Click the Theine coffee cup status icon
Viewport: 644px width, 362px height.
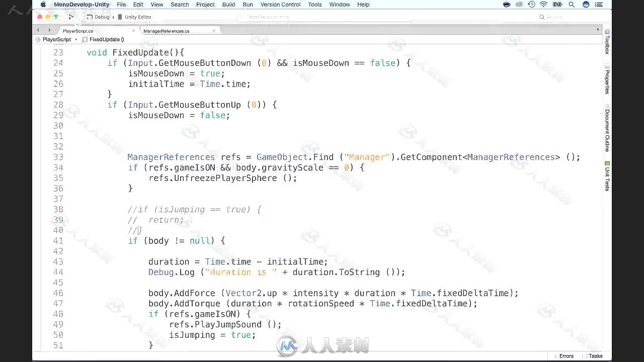[507, 5]
